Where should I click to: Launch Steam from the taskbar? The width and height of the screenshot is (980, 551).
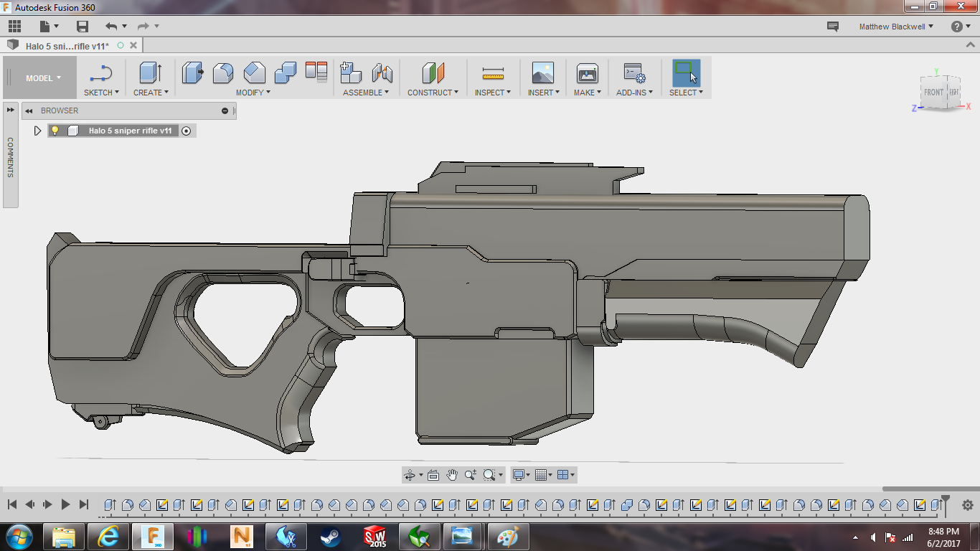[x=330, y=536]
